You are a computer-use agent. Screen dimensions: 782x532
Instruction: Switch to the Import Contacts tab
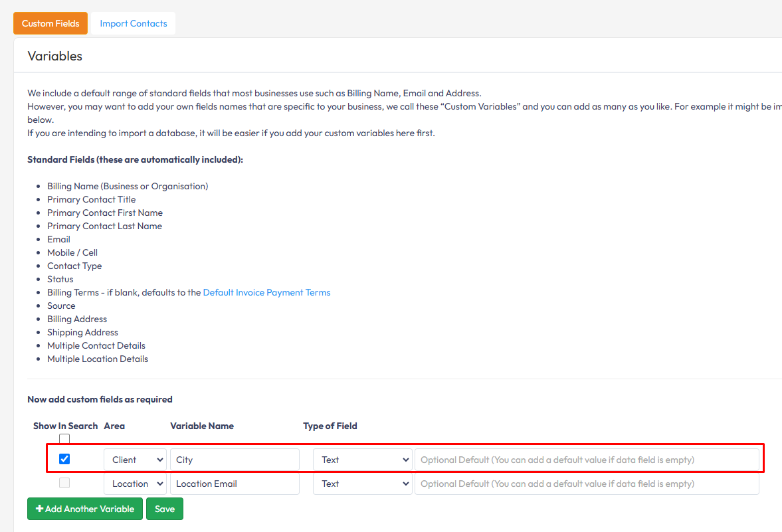(x=133, y=23)
